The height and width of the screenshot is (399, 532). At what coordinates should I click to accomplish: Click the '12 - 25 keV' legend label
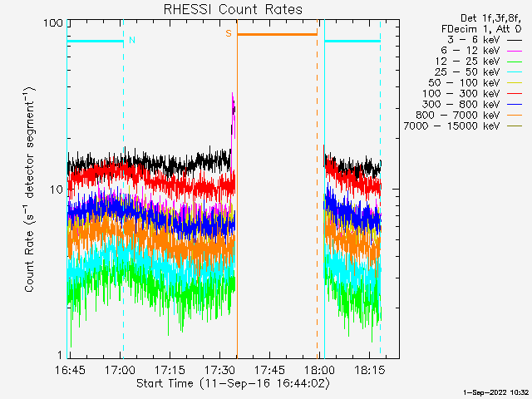[x=467, y=62]
